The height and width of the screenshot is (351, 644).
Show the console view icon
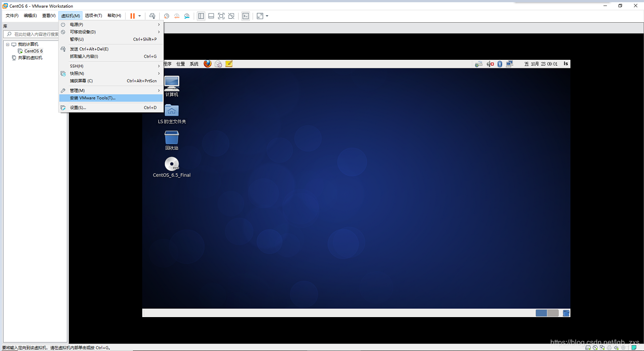point(245,16)
